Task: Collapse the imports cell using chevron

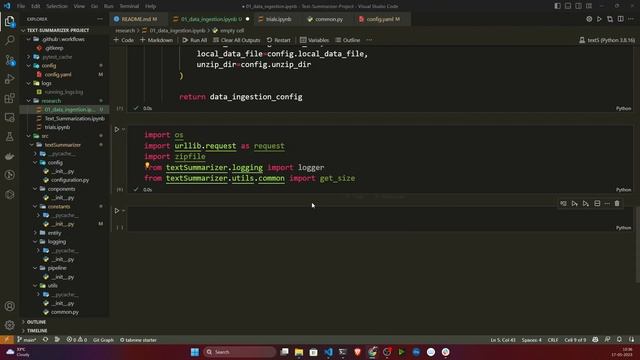Action: pyautogui.click(x=123, y=129)
